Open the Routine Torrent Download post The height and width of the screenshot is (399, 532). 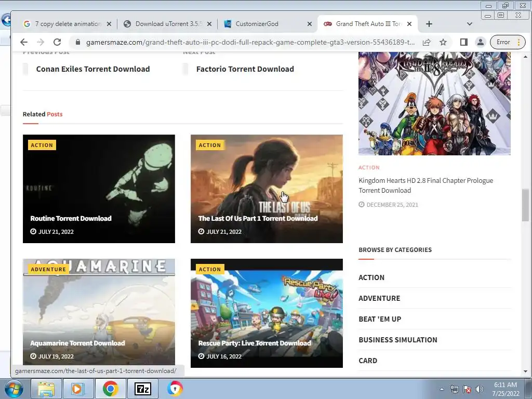tap(71, 218)
